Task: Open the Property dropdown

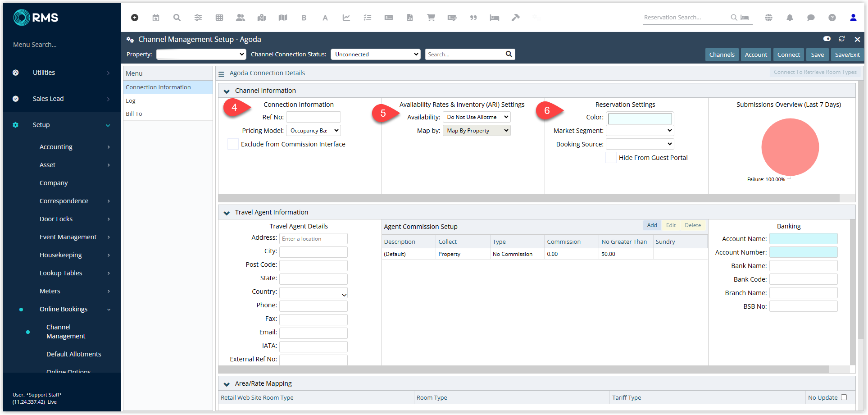Action: point(201,55)
